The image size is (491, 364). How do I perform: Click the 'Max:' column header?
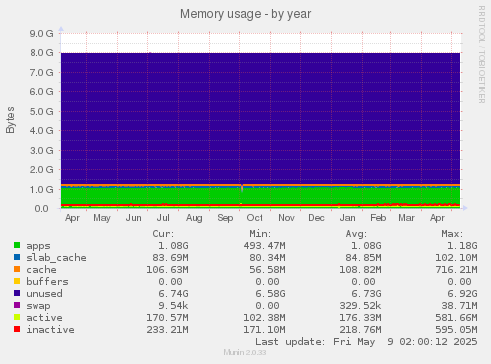click(452, 234)
